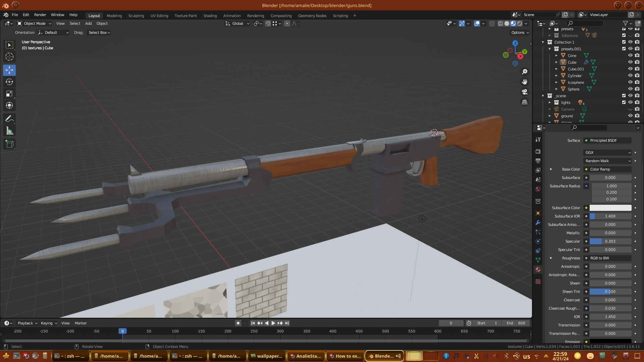This screenshot has height=362, width=644.
Task: Hide the Cylinder object in outliner
Action: coord(630,76)
